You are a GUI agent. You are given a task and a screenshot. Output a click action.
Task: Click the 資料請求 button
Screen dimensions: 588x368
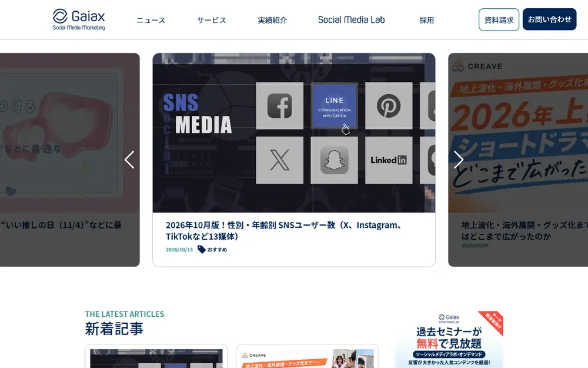click(499, 19)
